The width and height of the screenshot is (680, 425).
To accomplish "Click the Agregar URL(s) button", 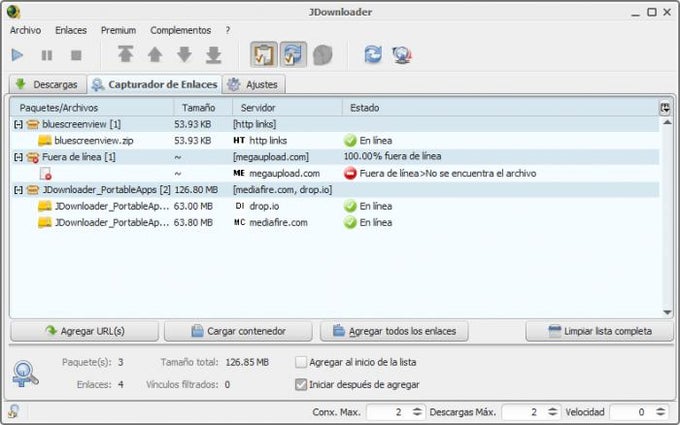I will click(x=85, y=331).
